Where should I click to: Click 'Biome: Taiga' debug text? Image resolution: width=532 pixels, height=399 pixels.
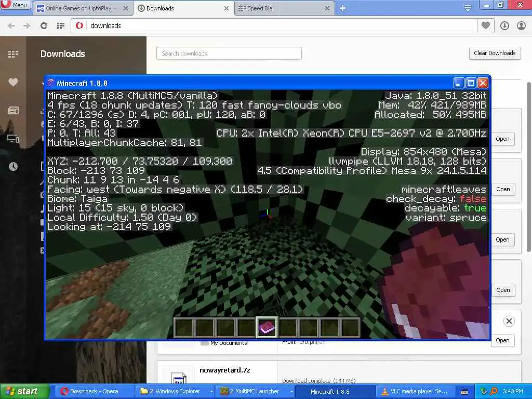[x=77, y=199]
